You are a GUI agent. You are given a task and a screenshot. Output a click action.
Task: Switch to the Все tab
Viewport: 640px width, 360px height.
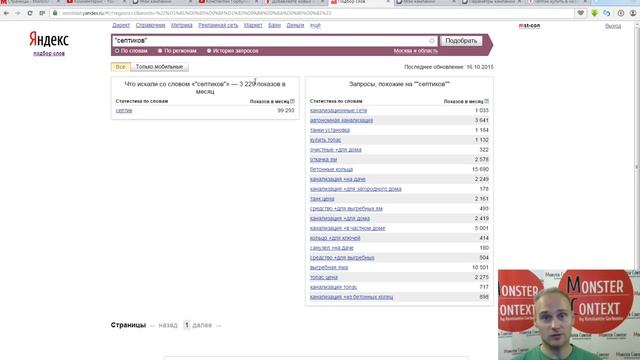pos(120,67)
